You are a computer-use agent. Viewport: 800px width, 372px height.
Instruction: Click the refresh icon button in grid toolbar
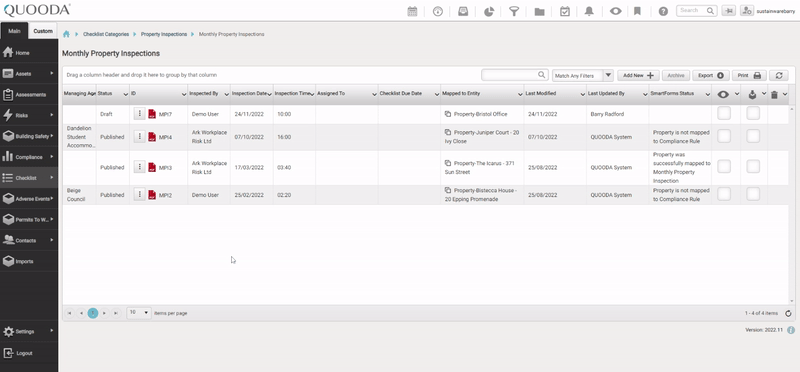(779, 75)
